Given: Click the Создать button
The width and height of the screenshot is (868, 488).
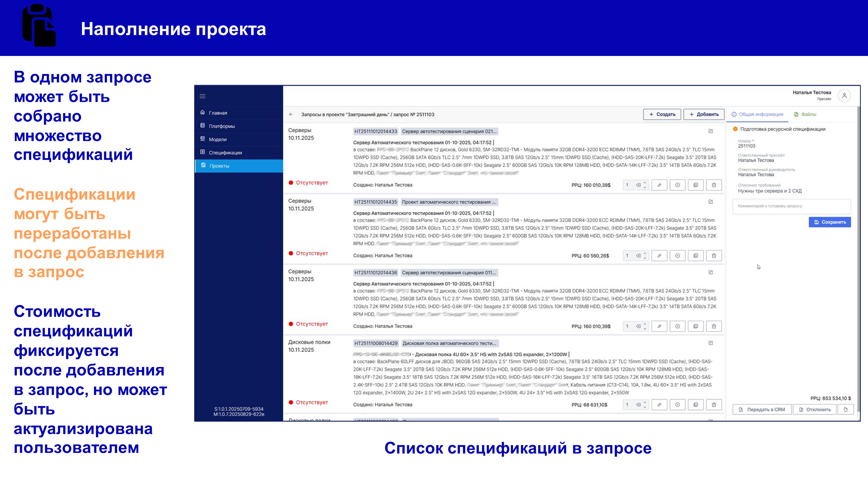Looking at the screenshot, I should tap(662, 115).
